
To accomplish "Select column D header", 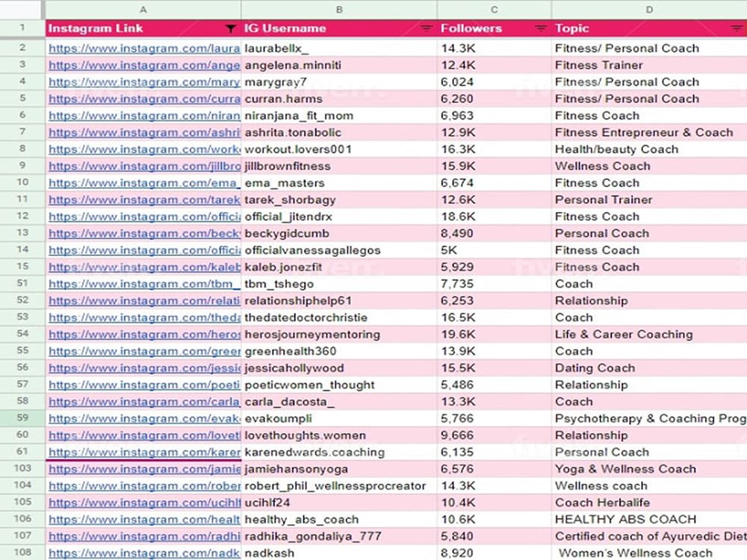I will tap(649, 10).
